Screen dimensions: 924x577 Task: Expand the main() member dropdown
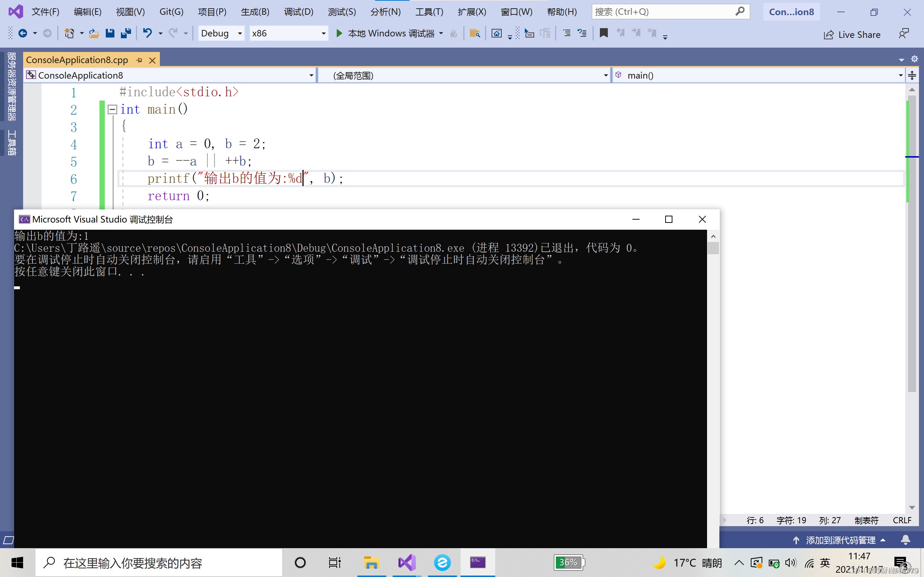click(x=900, y=76)
